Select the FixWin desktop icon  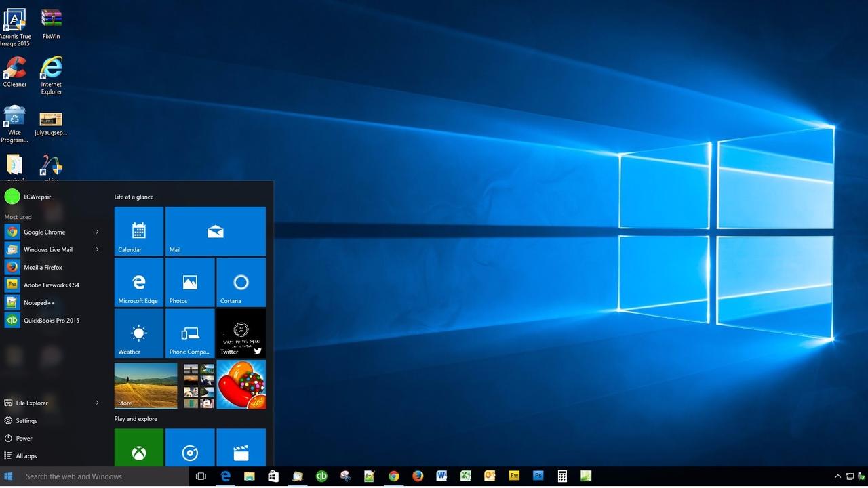coord(52,24)
